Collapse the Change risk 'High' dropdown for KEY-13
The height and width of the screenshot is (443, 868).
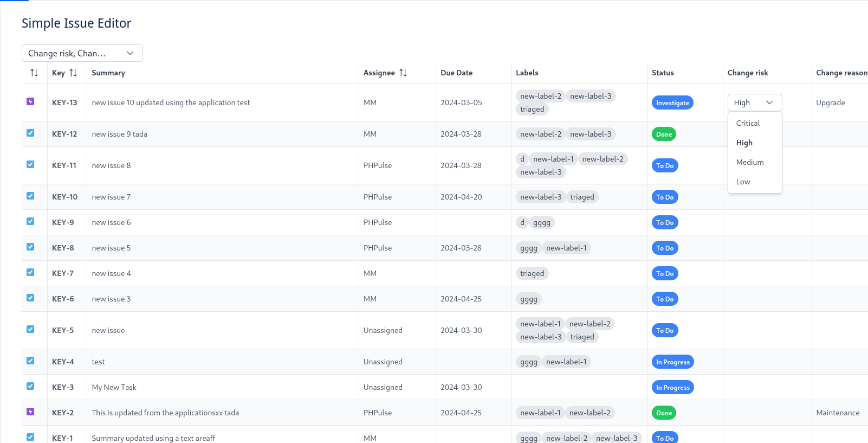click(755, 102)
